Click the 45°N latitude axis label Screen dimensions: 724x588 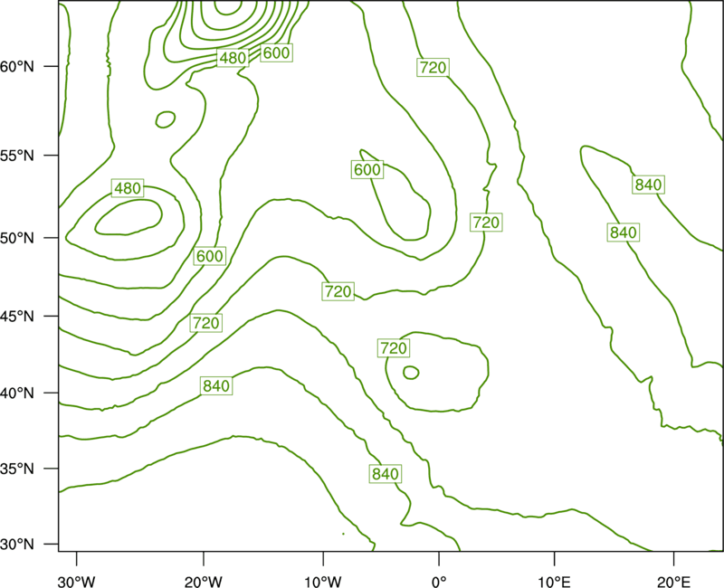pyautogui.click(x=17, y=316)
